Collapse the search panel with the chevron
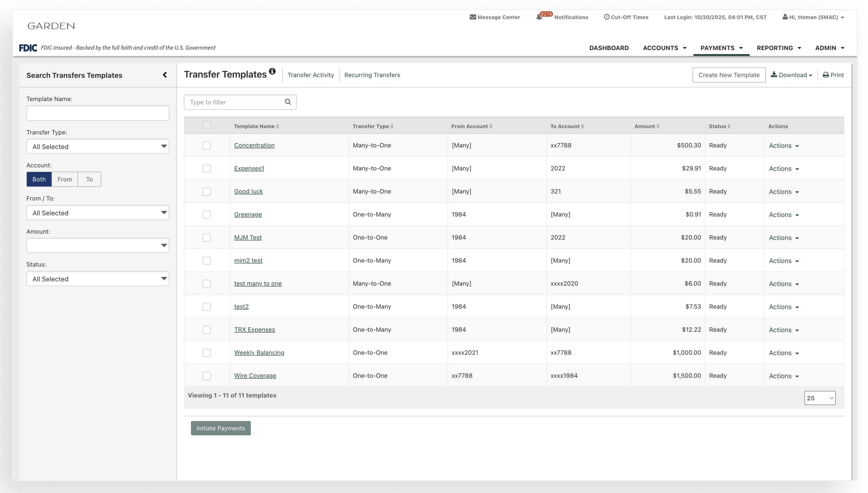 click(165, 75)
